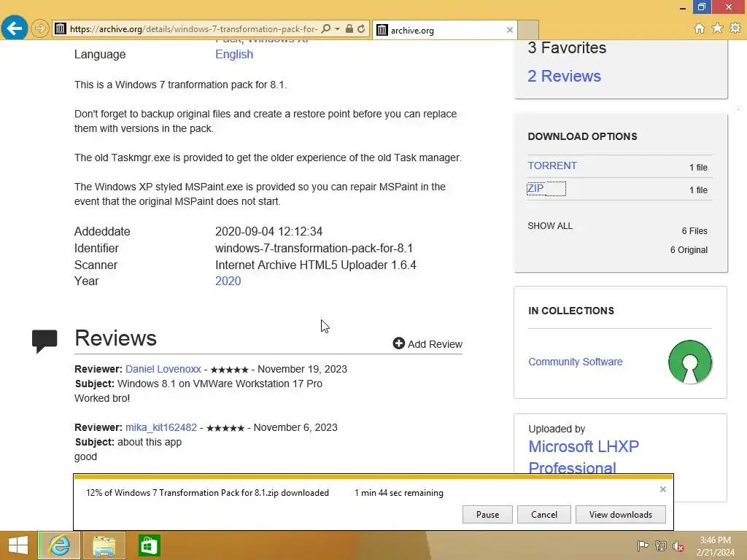Open the taskbar clock and date
The height and width of the screenshot is (560, 747).
pyautogui.click(x=715, y=546)
